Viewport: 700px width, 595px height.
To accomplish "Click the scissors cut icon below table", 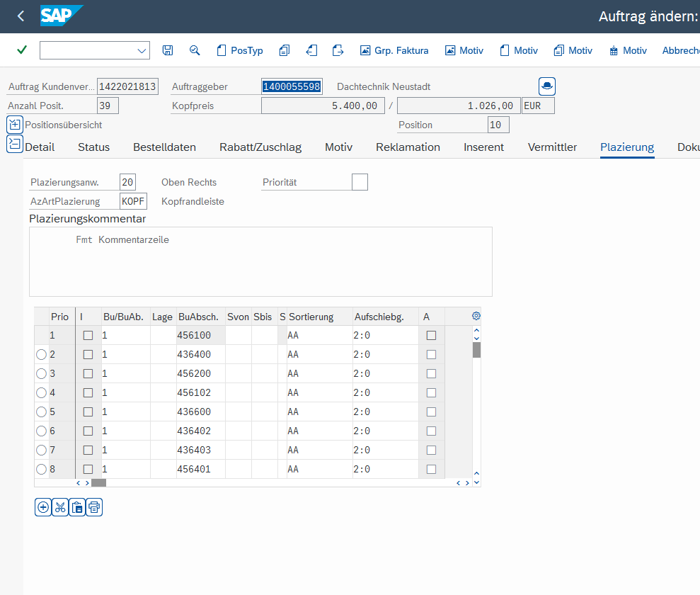I will point(60,507).
